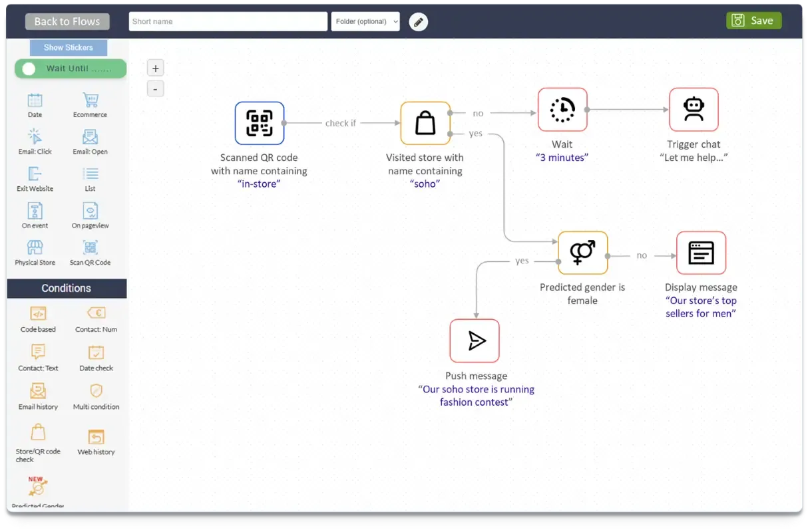The image size is (810, 532).
Task: Pick the new Predicted Gender condition
Action: (37, 487)
